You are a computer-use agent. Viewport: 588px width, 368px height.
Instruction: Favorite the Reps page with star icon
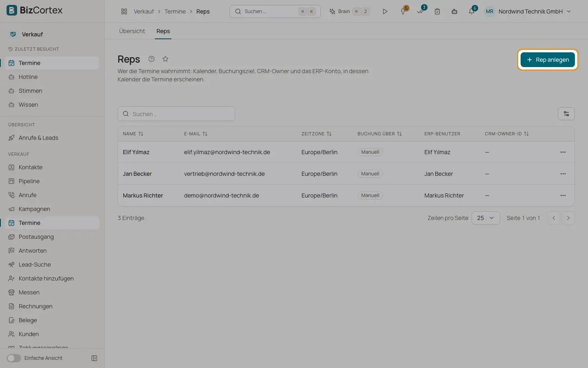coord(165,59)
